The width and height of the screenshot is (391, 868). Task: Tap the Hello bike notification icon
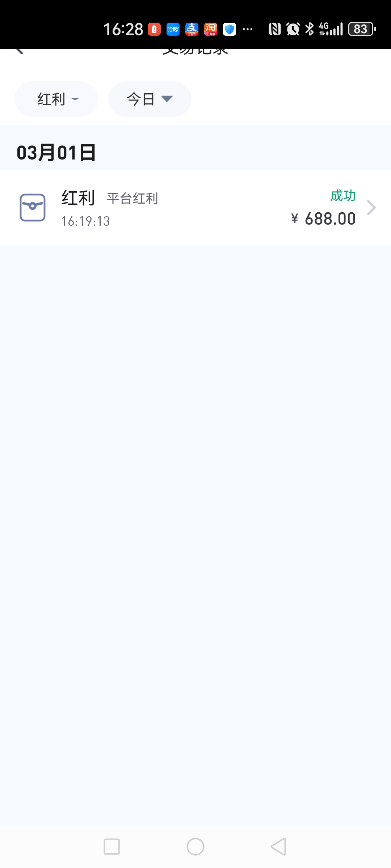[x=173, y=29]
